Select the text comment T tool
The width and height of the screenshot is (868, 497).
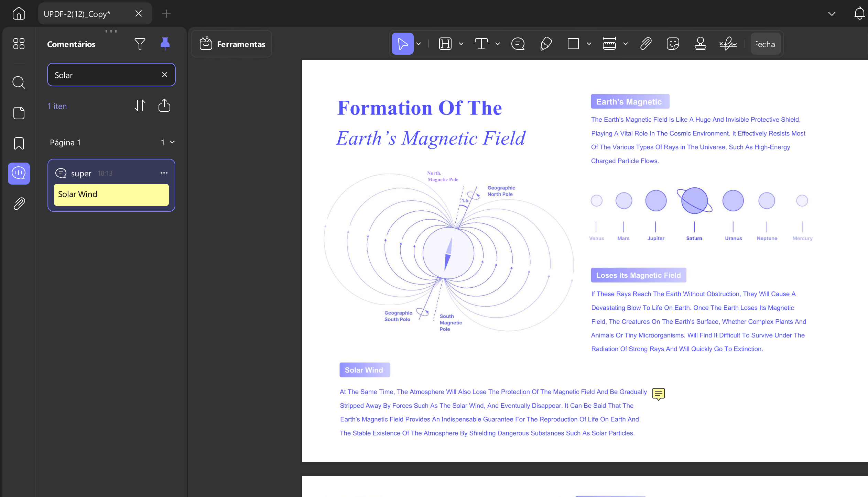[x=481, y=44]
